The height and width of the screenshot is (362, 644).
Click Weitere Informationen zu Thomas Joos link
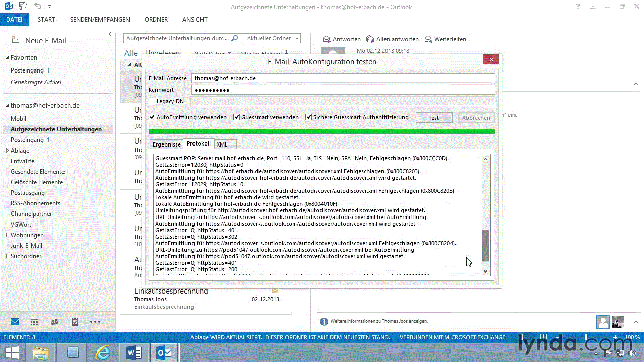[x=379, y=321]
